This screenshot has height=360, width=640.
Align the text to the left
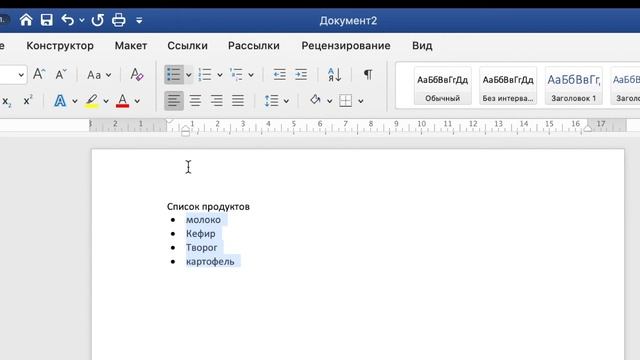coord(174,100)
